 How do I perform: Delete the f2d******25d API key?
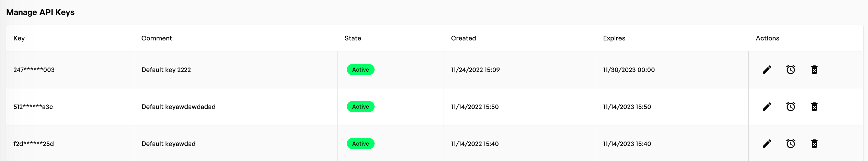click(814, 144)
